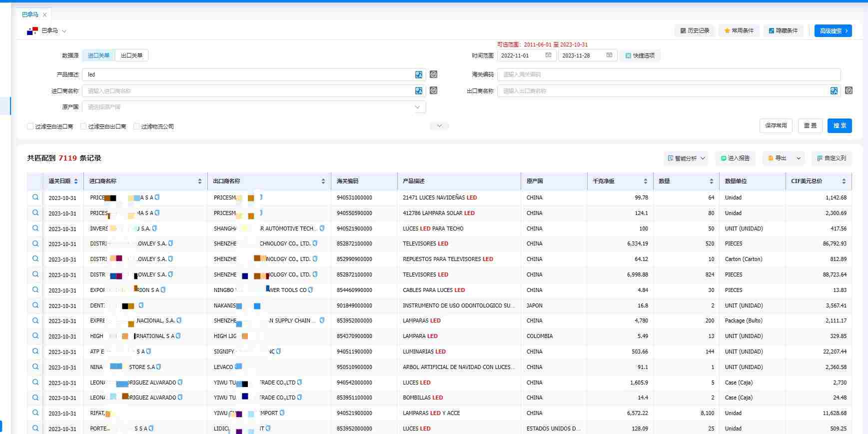Screen dimensions: 868x434
Task: Click the 88,723.64 CIF value cell
Action: point(835,274)
